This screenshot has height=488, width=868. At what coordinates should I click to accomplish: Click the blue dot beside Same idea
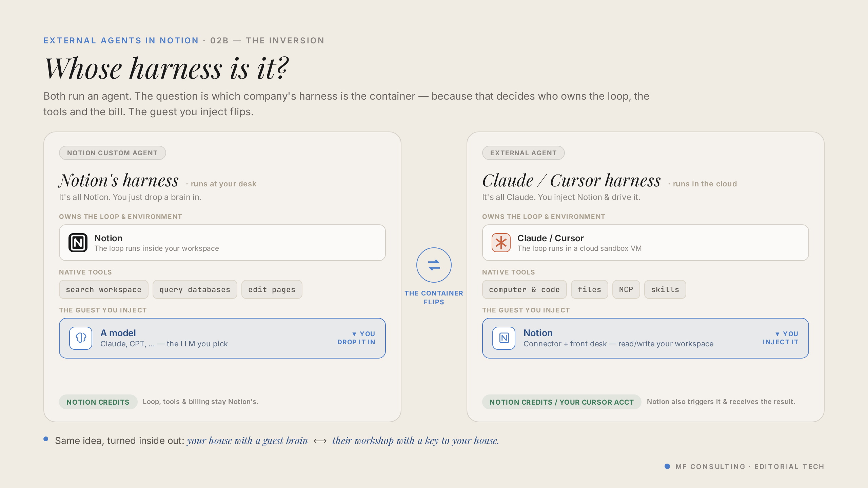coord(46,439)
